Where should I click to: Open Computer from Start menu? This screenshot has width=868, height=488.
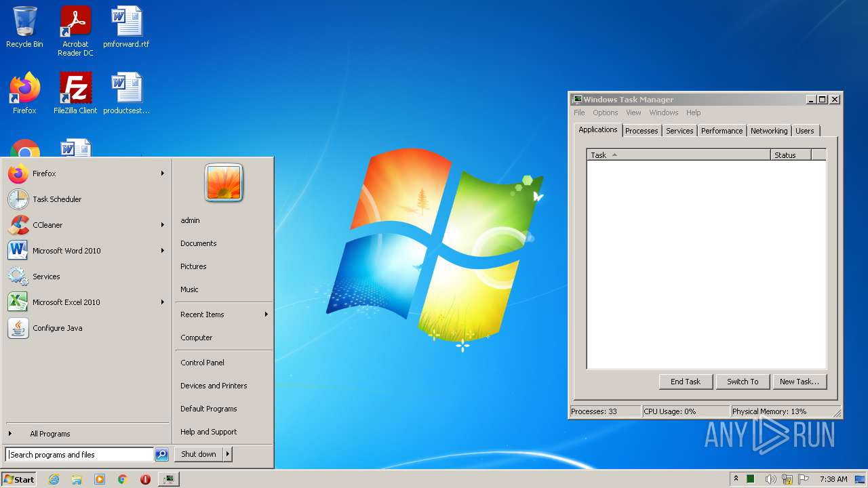point(224,338)
